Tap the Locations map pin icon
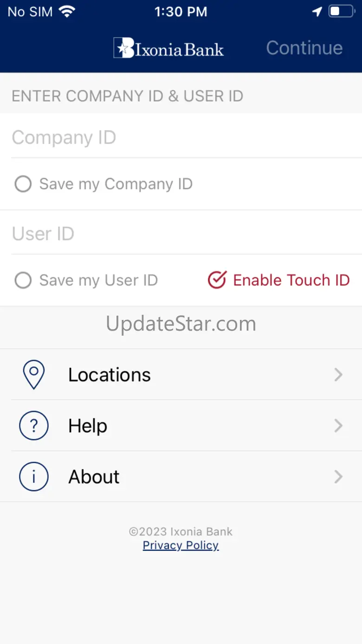Viewport: 362px width, 644px height. click(33, 374)
